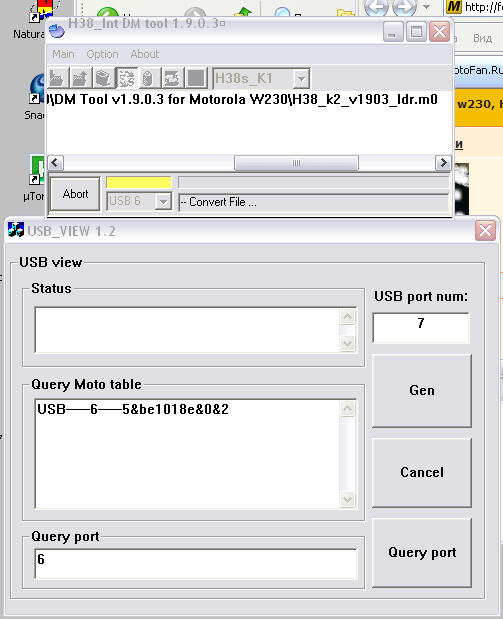This screenshot has width=503, height=619.
Task: Click the USB_VIEW title bar icon
Action: (16, 230)
